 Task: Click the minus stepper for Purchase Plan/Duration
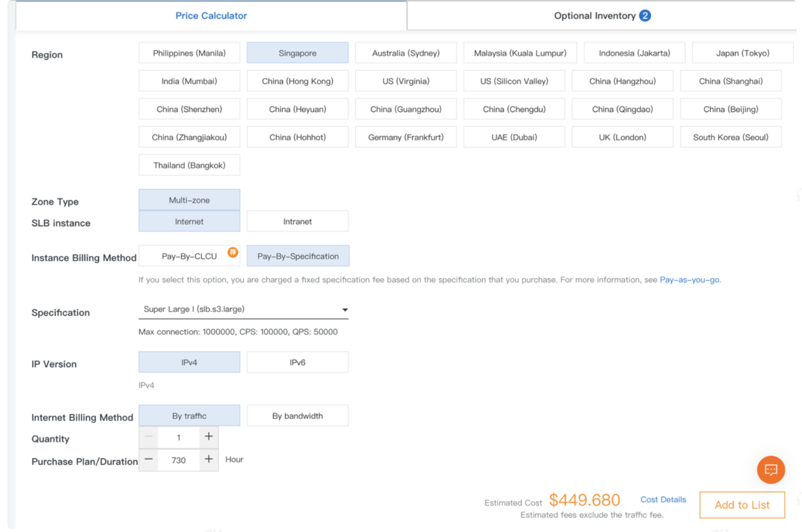(148, 460)
